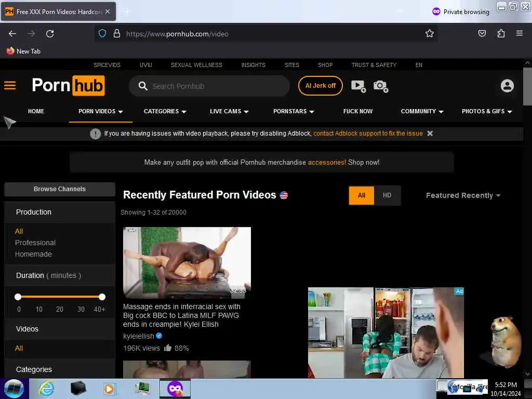Open the Firefox application menu icon
532x399 pixels.
(x=519, y=33)
